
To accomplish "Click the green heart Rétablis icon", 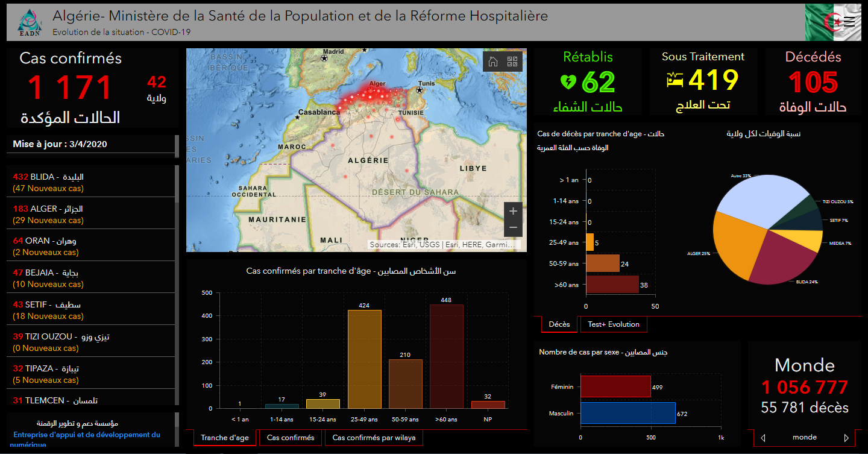I will point(568,81).
